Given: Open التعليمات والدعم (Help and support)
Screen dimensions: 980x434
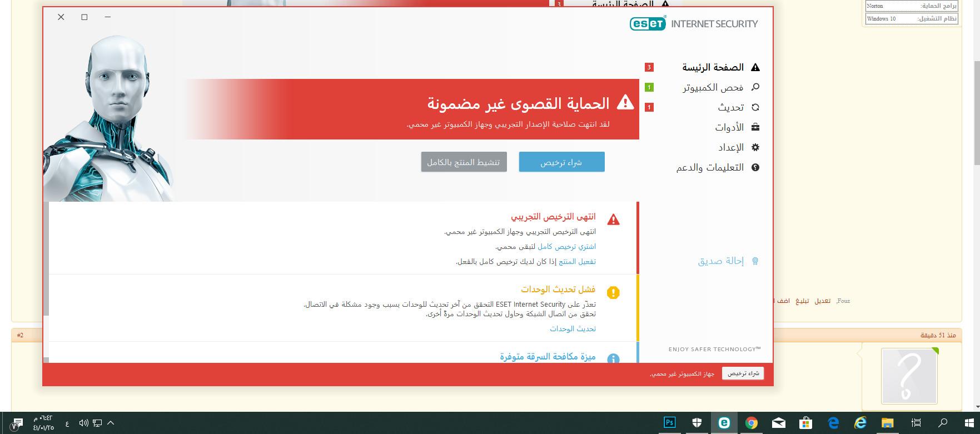Looking at the screenshot, I should click(710, 167).
